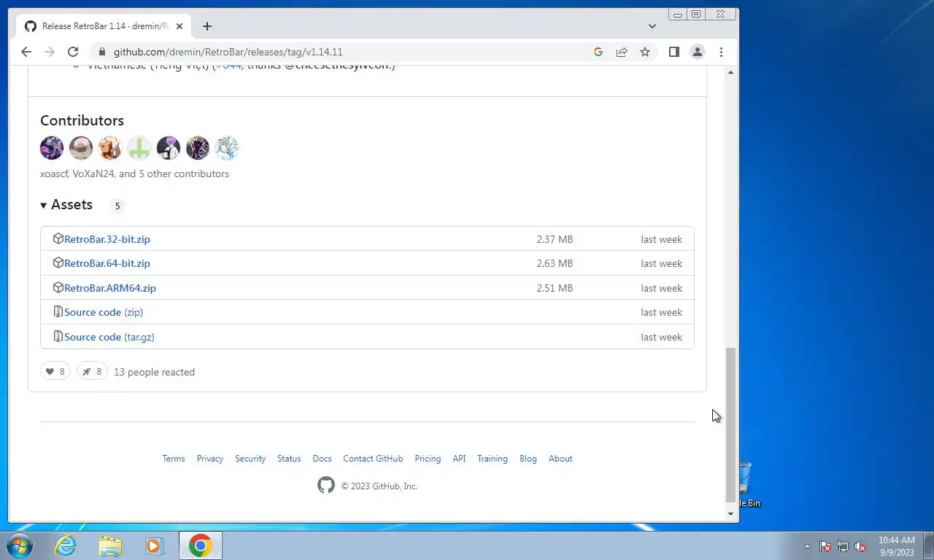Open the Security footer link
This screenshot has width=934, height=560.
click(250, 459)
